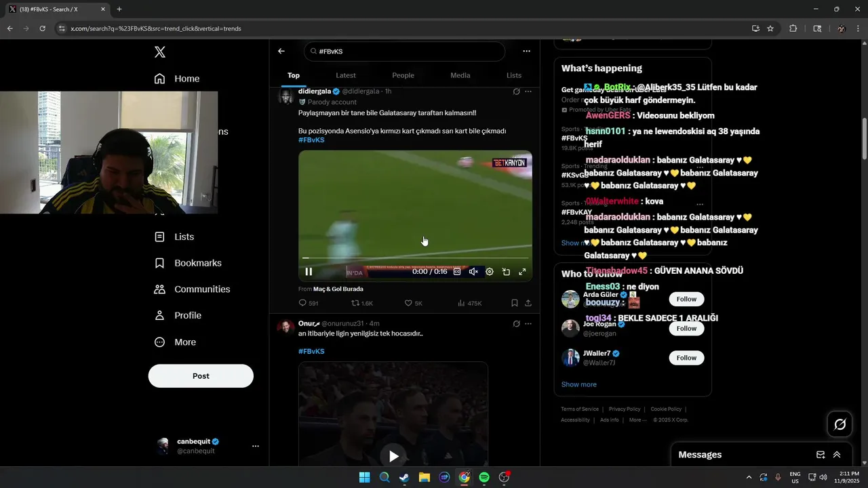Open Terms of Service link
Viewport: 868px width, 488px height.
[580, 409]
